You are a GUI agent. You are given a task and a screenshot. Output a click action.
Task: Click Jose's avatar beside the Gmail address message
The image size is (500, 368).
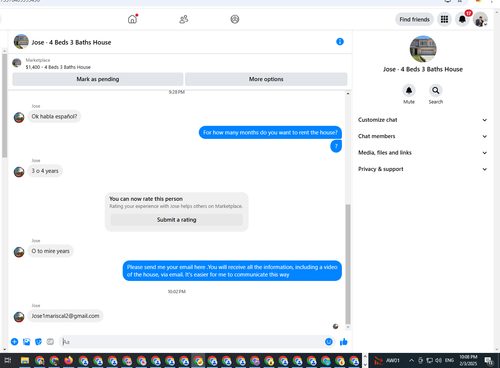tap(19, 317)
